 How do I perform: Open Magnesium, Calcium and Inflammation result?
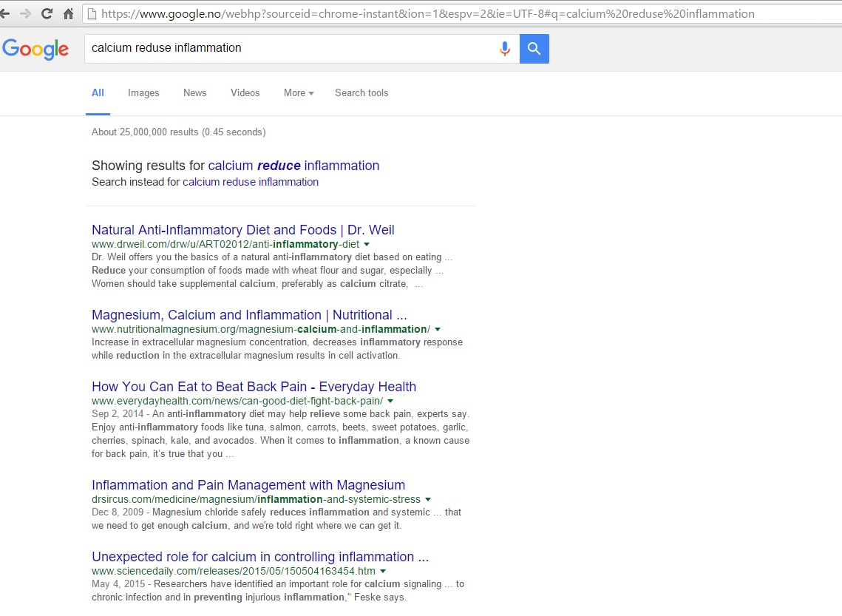click(249, 315)
